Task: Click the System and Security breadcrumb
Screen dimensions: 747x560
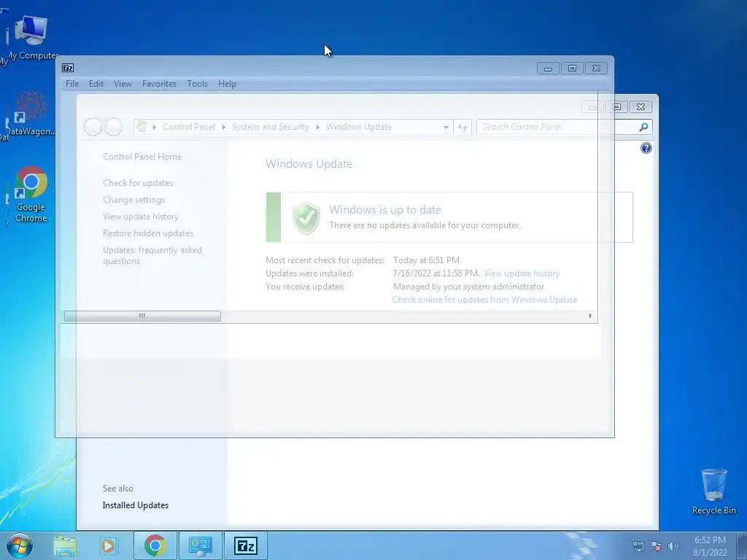Action: click(x=270, y=127)
